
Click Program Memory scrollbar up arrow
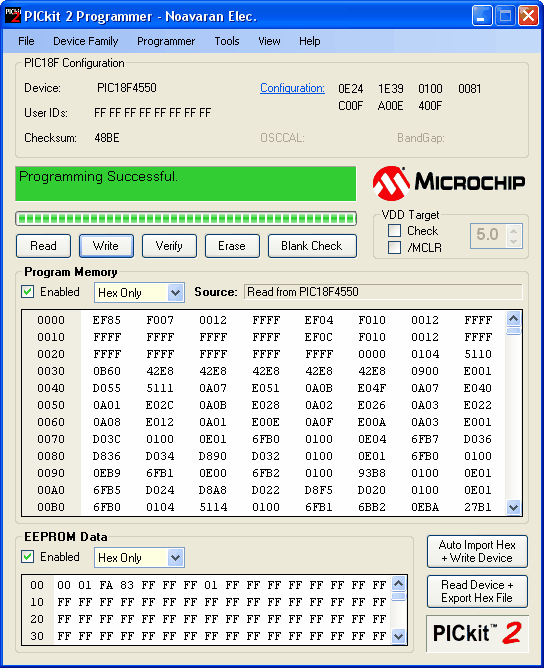(x=513, y=318)
